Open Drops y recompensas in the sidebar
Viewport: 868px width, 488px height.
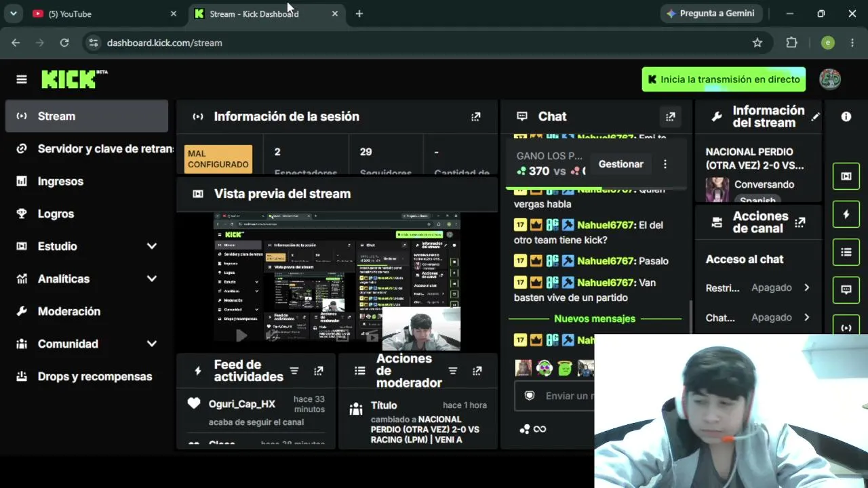pyautogui.click(x=87, y=376)
